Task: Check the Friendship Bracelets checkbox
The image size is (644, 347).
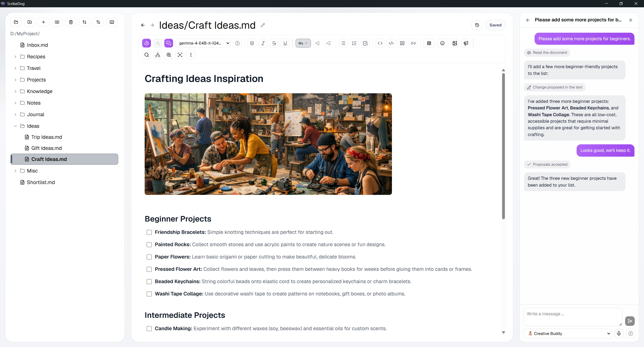Action: click(x=149, y=232)
